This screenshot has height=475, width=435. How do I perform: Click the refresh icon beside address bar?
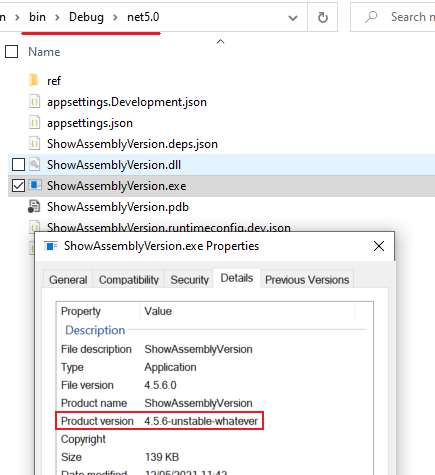point(322,17)
